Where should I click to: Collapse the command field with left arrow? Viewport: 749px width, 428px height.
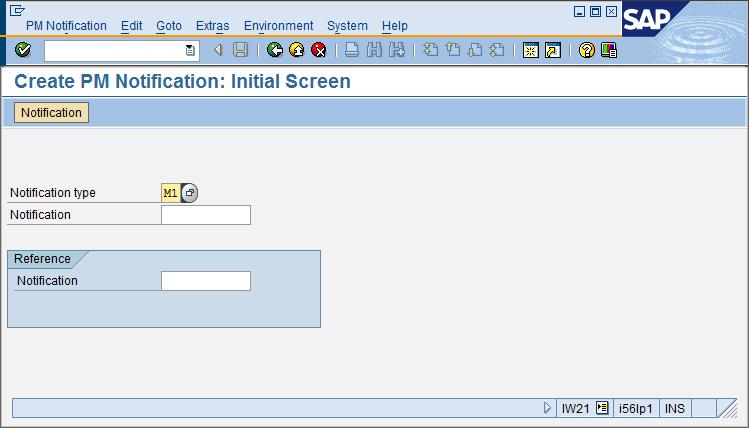[218, 50]
